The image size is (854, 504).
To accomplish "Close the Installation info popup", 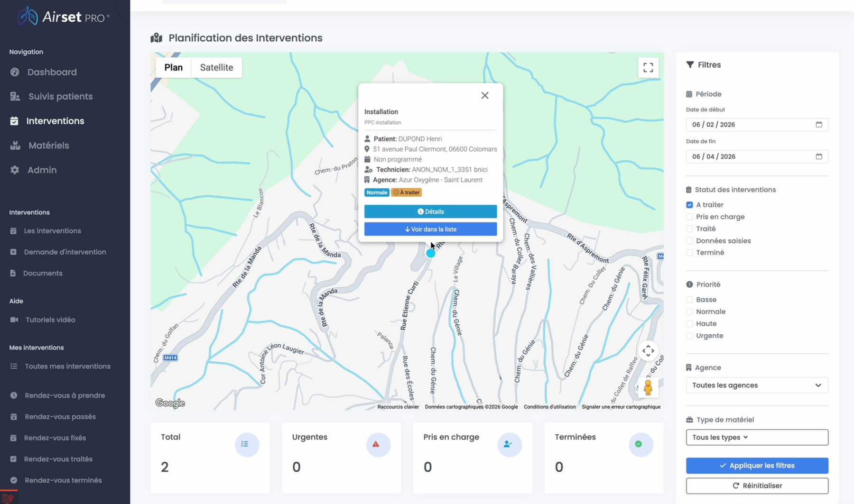I will point(484,96).
